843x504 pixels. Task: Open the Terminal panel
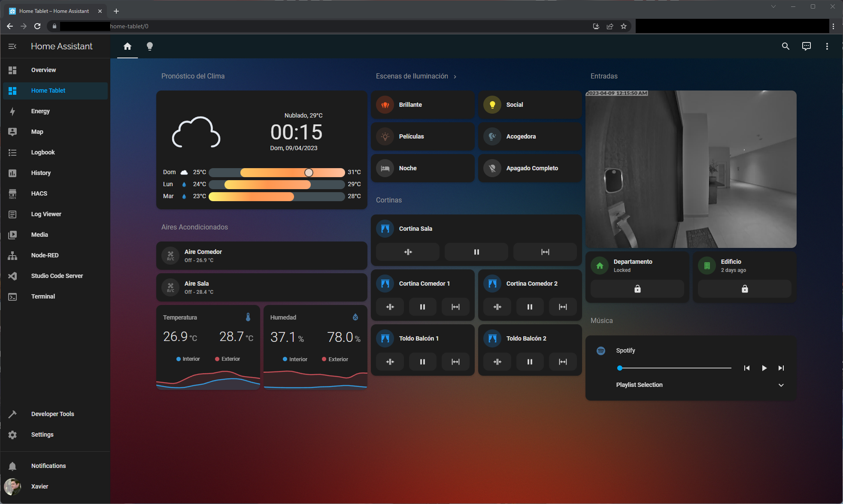click(43, 296)
